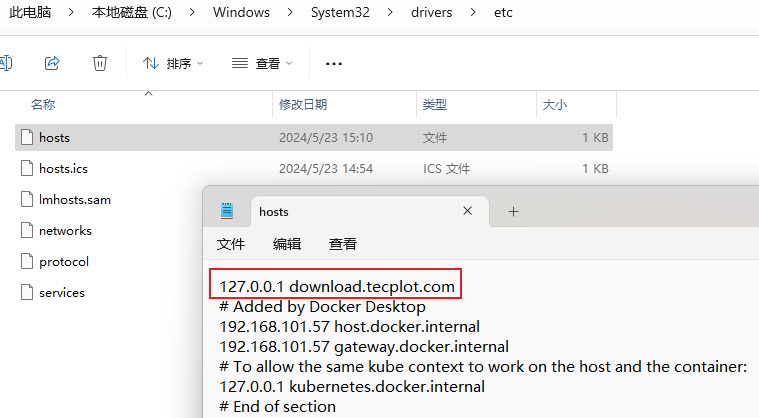
Task: Select the hosts.ics file
Action: point(63,168)
